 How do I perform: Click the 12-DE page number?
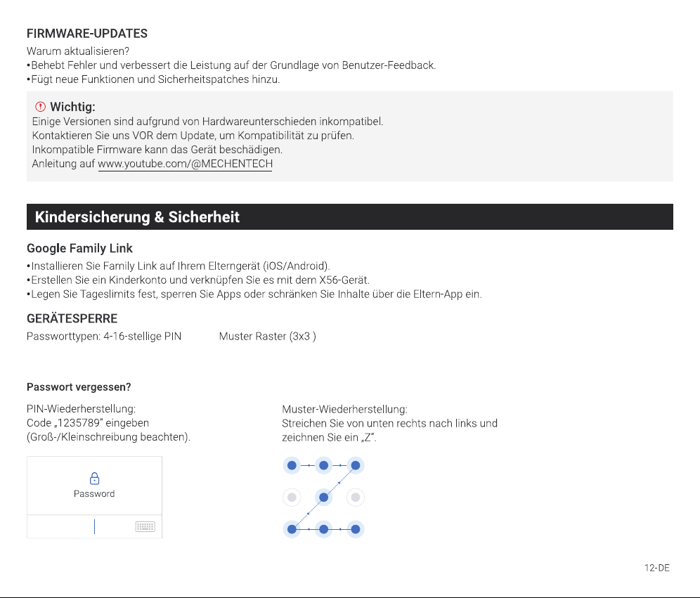point(656,568)
